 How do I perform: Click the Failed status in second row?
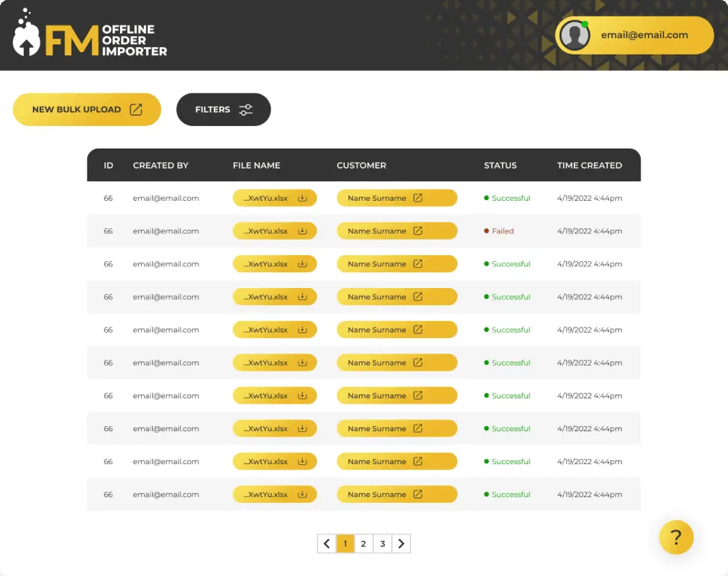tap(502, 231)
